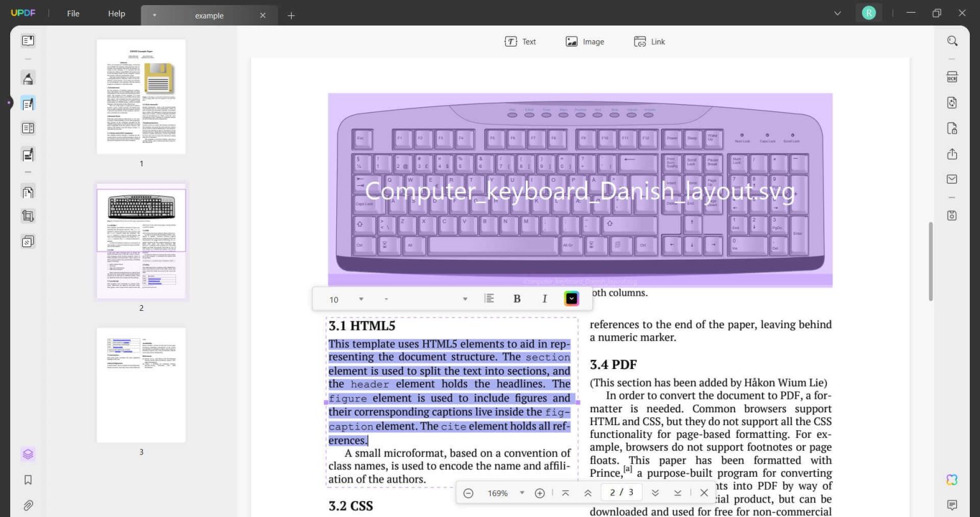Viewport: 980px width, 517px height.
Task: Open the crop pages tool
Action: tap(28, 216)
